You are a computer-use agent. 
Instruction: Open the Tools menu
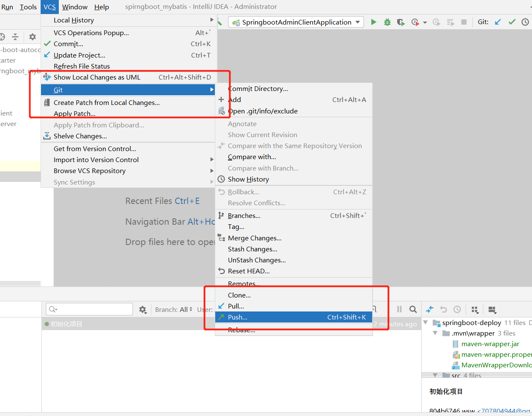tap(28, 7)
